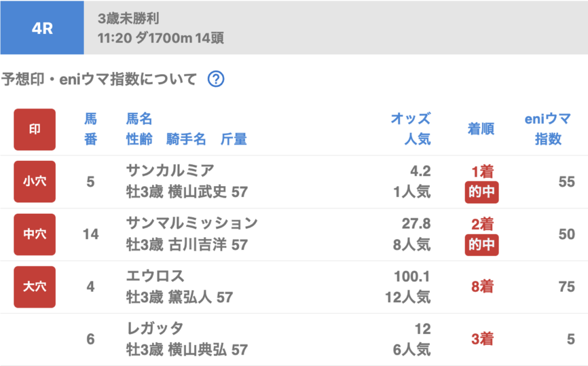
Task: Click the 馬名 column header
Action: (x=139, y=120)
